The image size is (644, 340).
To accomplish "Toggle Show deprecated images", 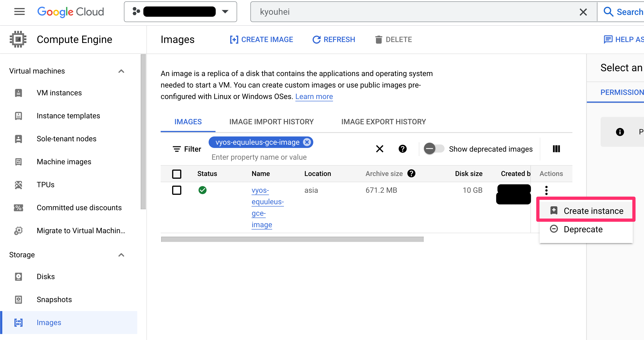I will click(x=434, y=149).
